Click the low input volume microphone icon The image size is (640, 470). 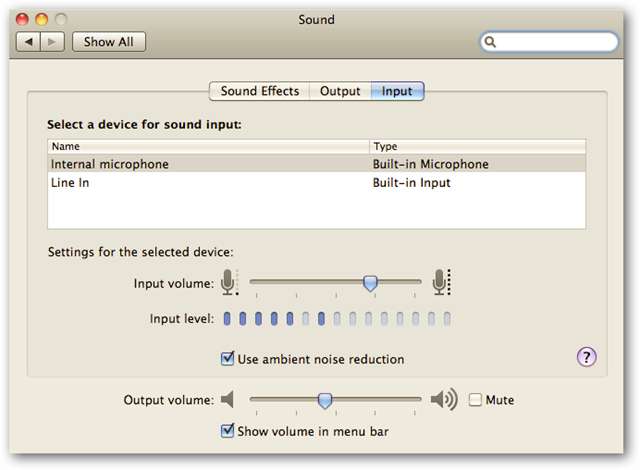229,282
